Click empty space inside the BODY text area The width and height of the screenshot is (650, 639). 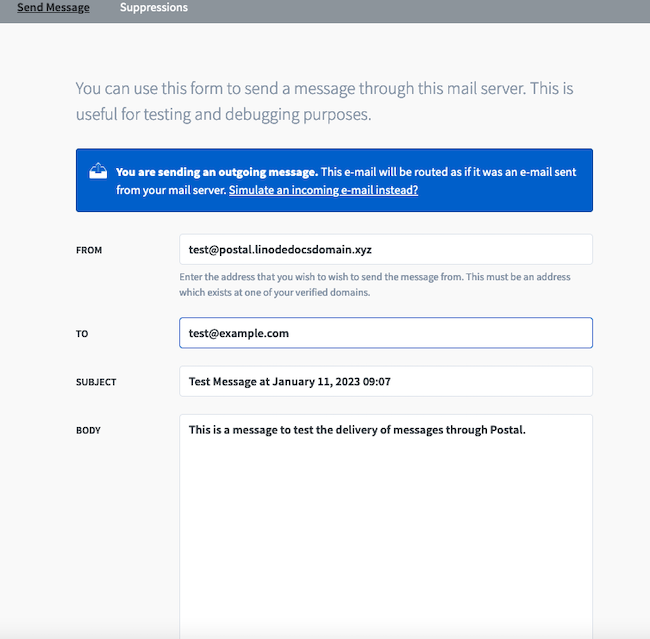click(385, 540)
